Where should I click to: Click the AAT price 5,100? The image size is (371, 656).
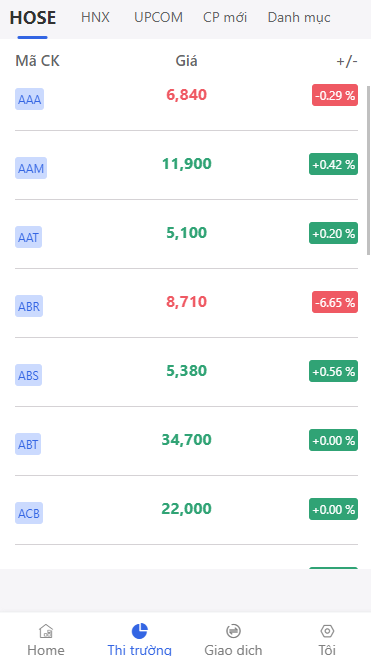coord(187,233)
